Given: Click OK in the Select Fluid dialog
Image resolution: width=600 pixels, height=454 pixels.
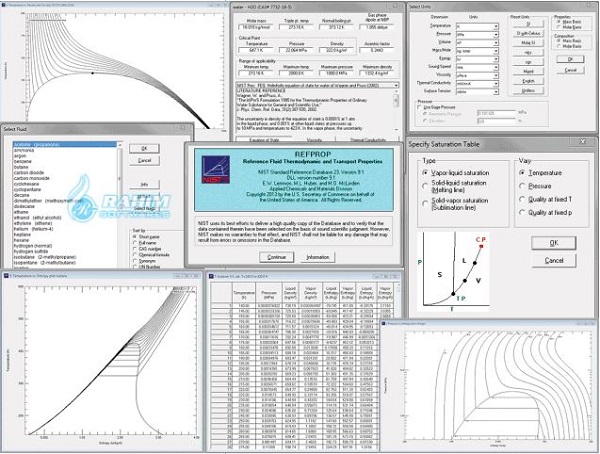Looking at the screenshot, I should (144, 149).
